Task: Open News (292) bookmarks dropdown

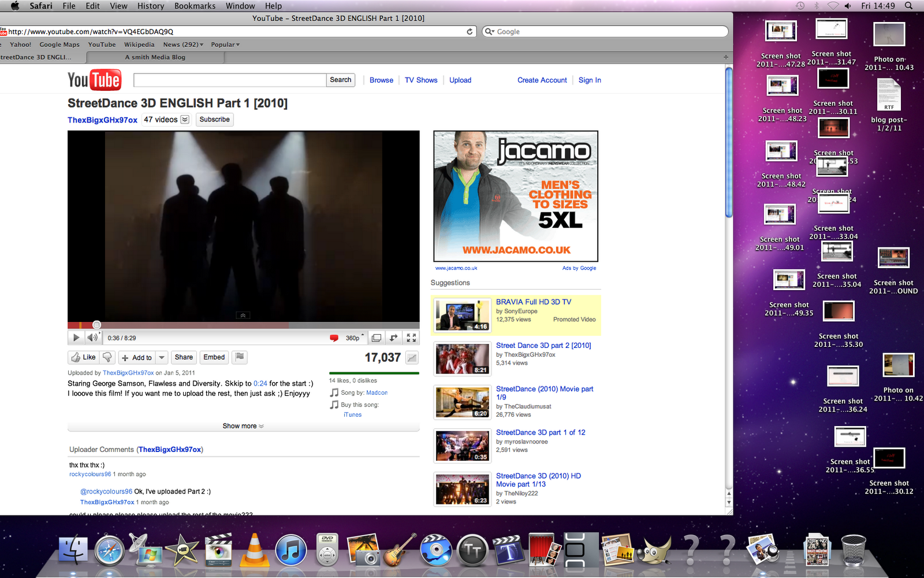Action: [183, 45]
